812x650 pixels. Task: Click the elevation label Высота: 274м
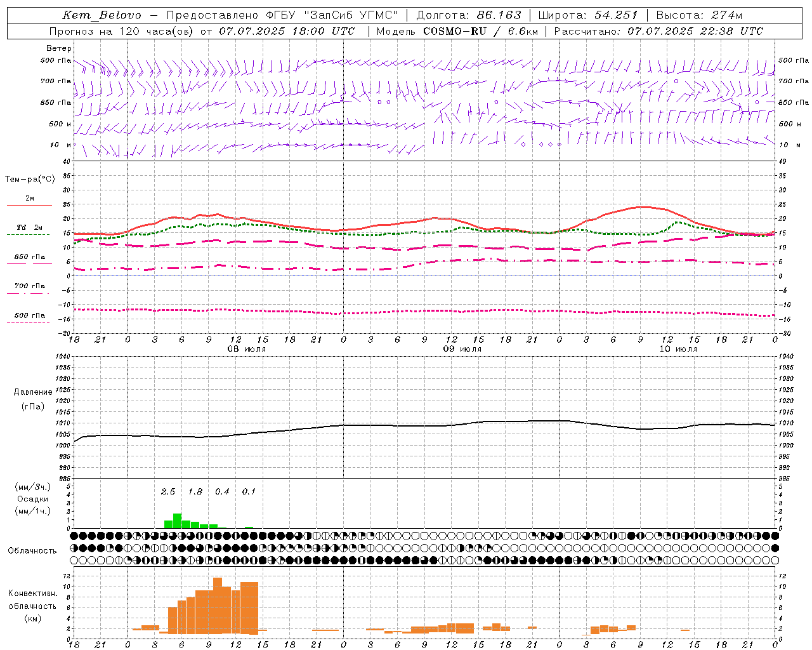699,15
